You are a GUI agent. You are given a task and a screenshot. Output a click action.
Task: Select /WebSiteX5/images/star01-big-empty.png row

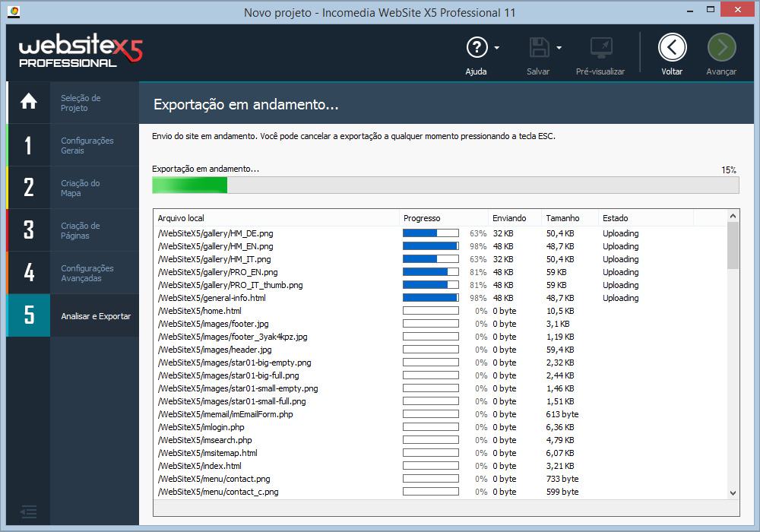click(x=440, y=363)
